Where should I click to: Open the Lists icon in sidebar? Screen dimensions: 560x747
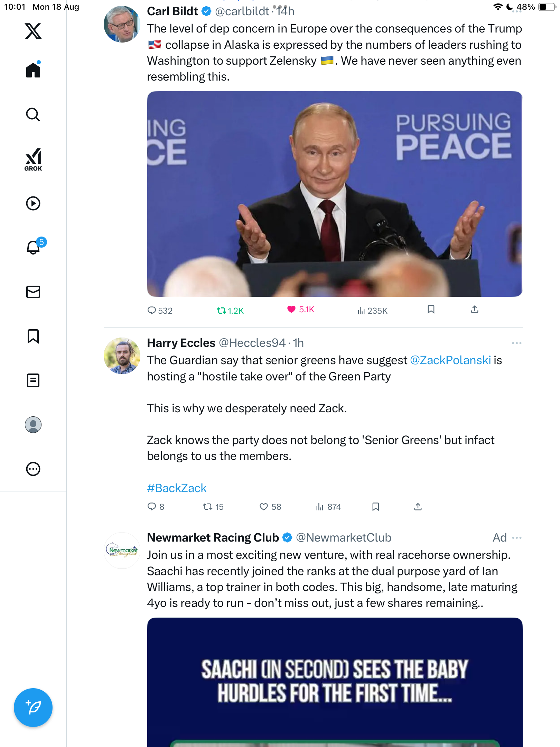[33, 380]
